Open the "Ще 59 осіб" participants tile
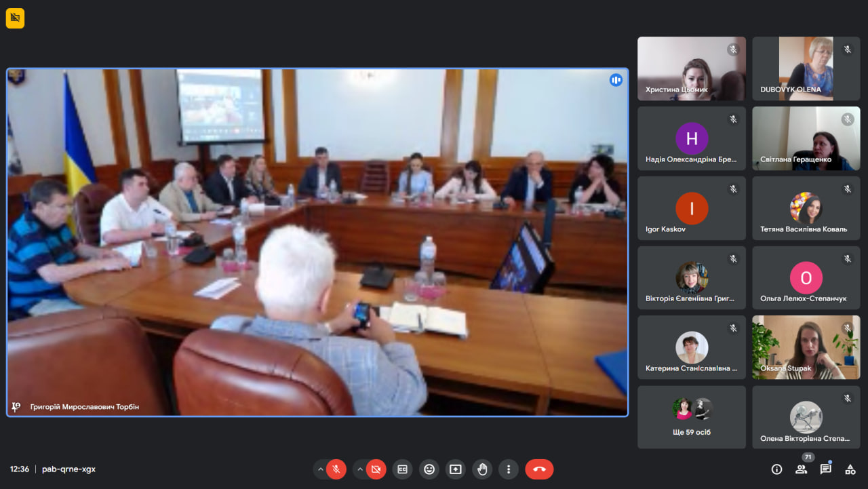This screenshot has width=868, height=489. point(691,416)
